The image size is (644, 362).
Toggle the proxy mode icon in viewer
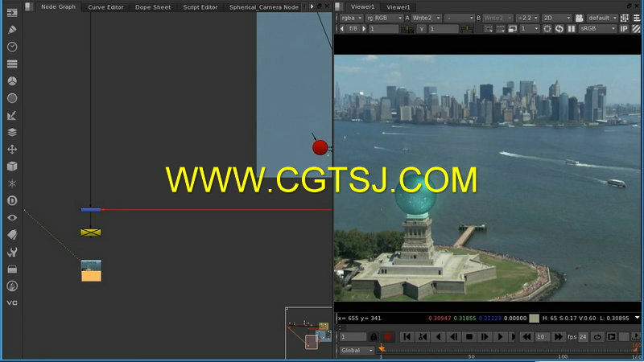(513, 29)
